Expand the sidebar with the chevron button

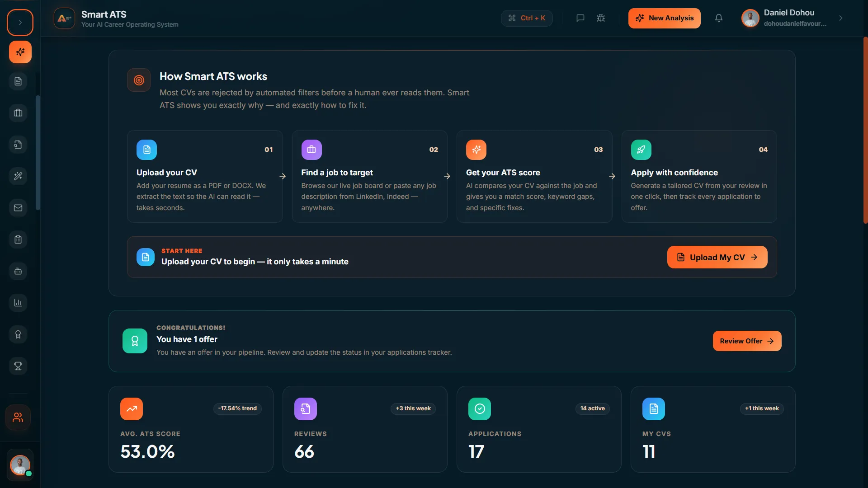point(20,23)
